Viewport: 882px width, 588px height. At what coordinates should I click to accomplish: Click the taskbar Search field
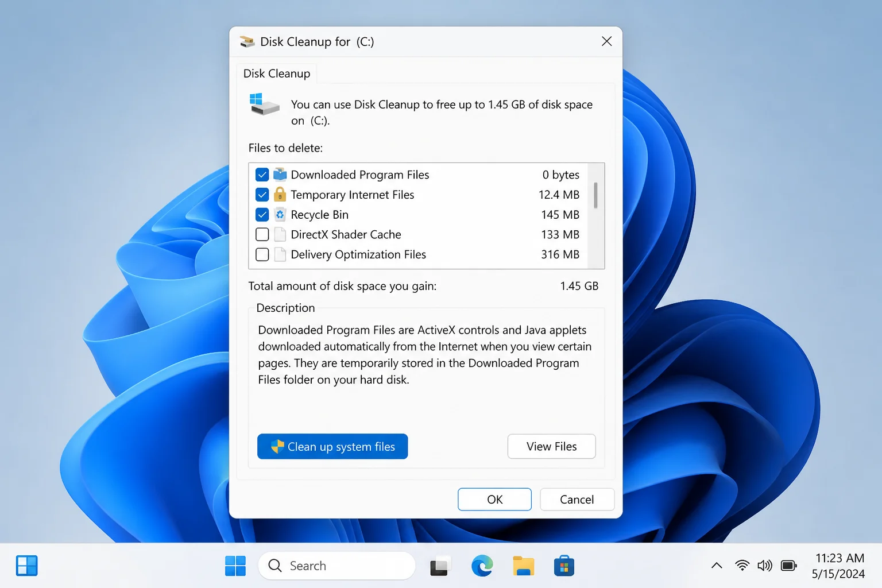click(336, 566)
